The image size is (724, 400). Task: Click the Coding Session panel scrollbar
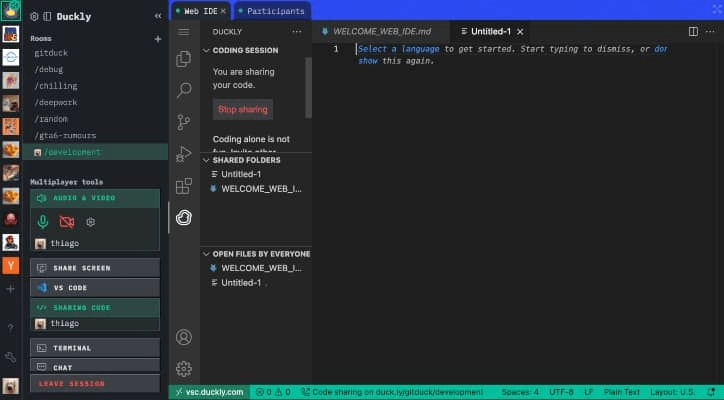pyautogui.click(x=308, y=88)
